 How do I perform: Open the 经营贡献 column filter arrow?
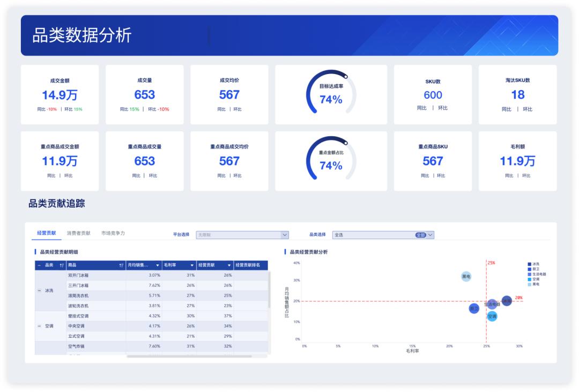coord(229,265)
